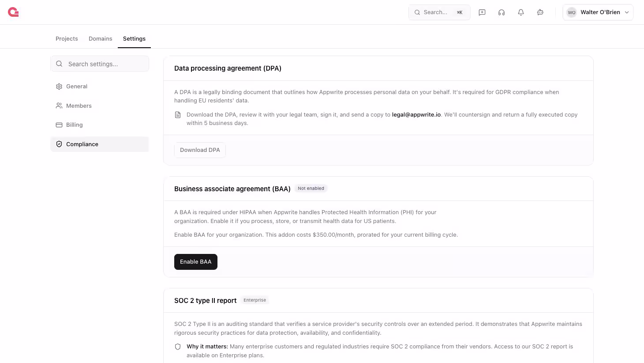The height and width of the screenshot is (363, 644).
Task: Open Members settings section
Action: (100, 106)
